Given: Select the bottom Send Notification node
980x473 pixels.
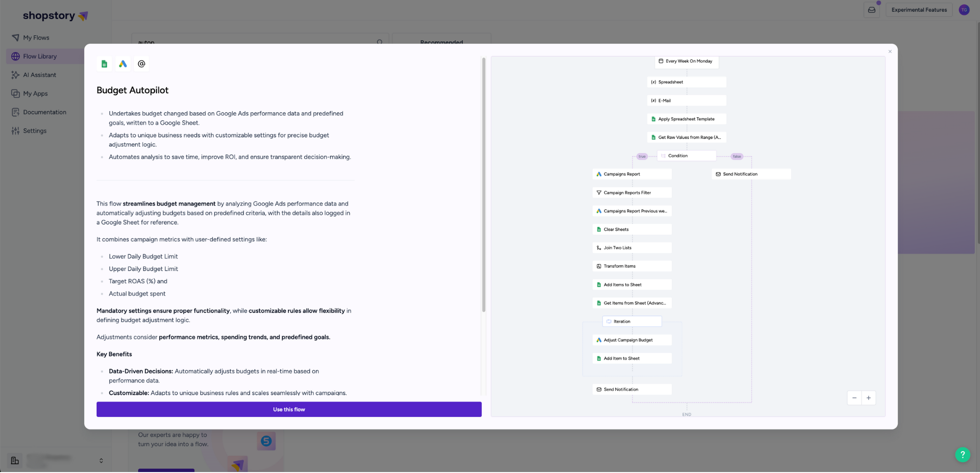Looking at the screenshot, I should (x=632, y=390).
